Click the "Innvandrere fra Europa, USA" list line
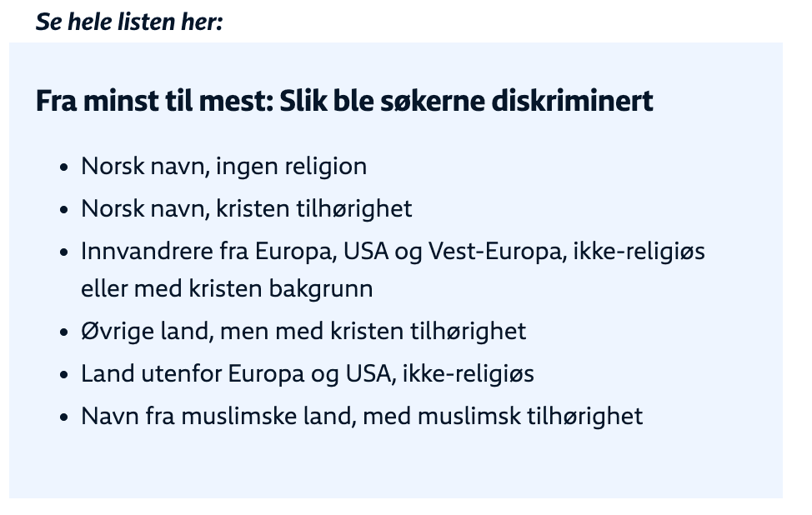Screen dimensions: 812x515 coord(393,252)
